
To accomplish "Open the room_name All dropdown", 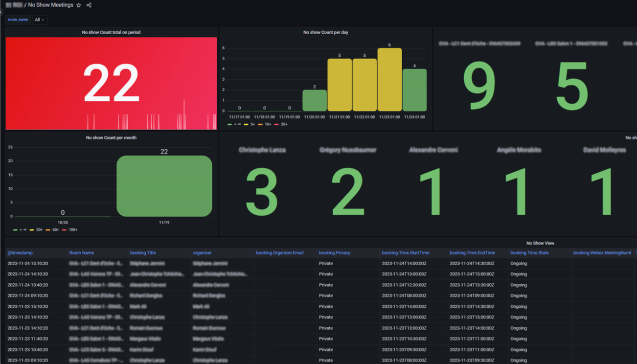I will point(40,20).
